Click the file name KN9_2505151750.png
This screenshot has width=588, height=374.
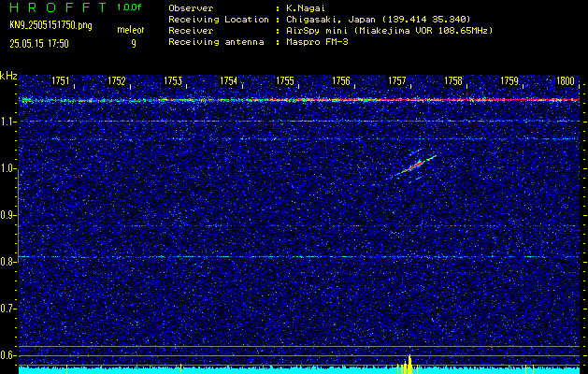tap(50, 25)
